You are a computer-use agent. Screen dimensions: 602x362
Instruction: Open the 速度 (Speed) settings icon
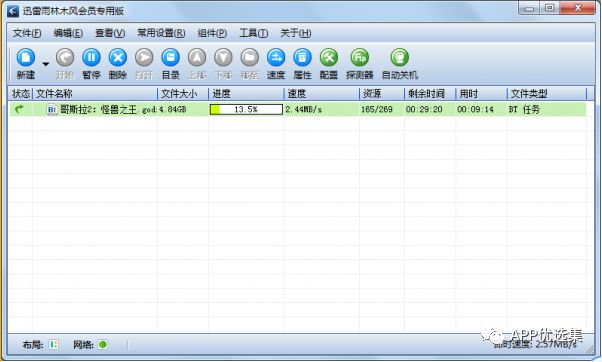point(276,58)
